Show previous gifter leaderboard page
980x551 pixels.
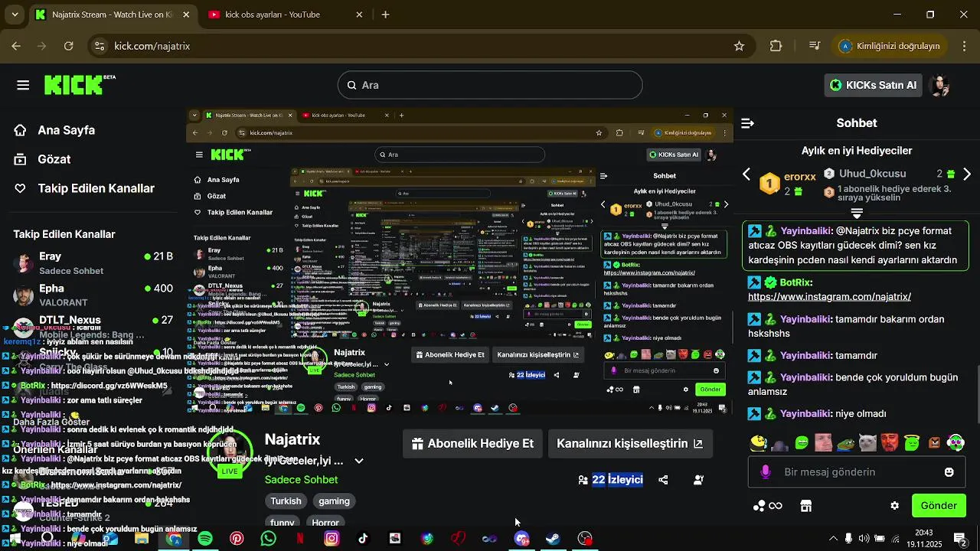pyautogui.click(x=746, y=175)
